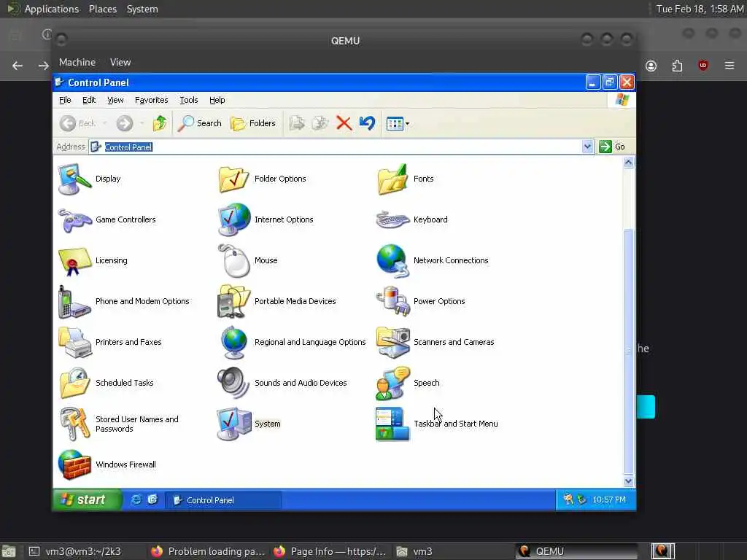Click the Address bar text field
This screenshot has width=747, height=560.
tap(335, 147)
